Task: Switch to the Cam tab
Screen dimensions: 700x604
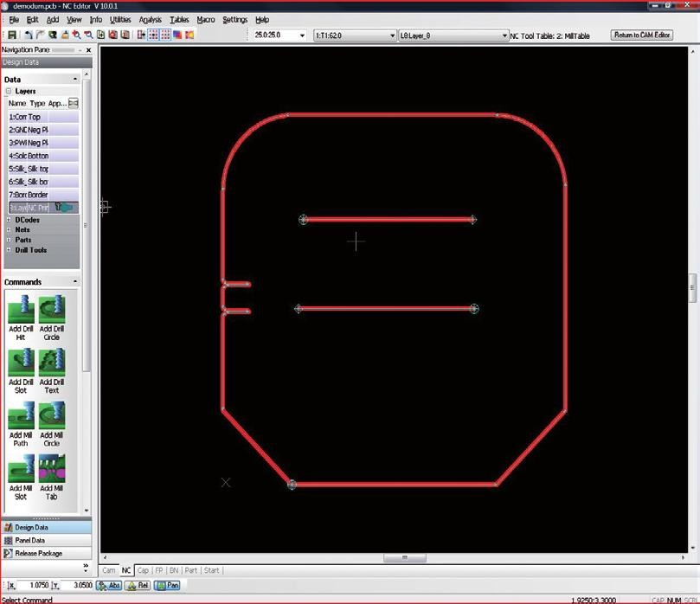Action: pyautogui.click(x=108, y=570)
